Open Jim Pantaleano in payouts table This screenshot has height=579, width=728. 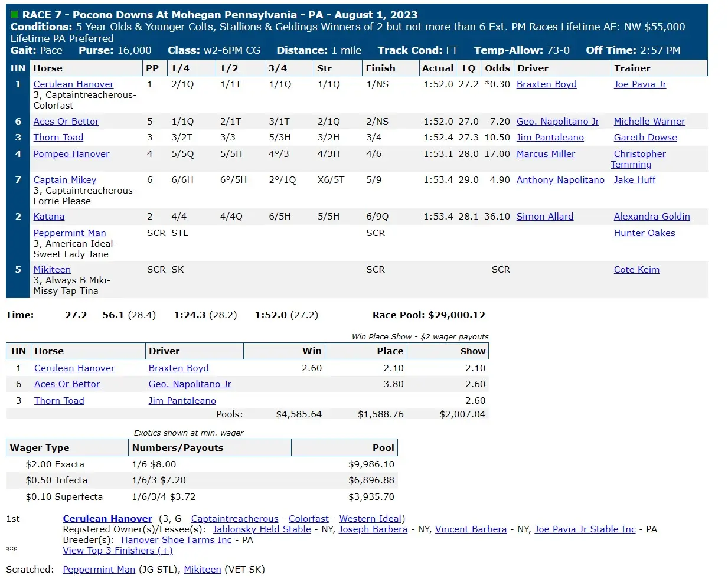(182, 401)
